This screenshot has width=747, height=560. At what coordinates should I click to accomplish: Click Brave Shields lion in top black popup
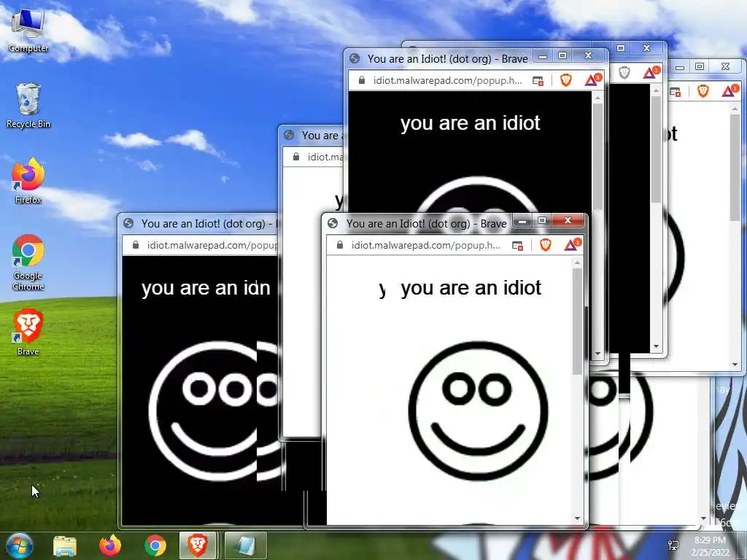tap(566, 80)
